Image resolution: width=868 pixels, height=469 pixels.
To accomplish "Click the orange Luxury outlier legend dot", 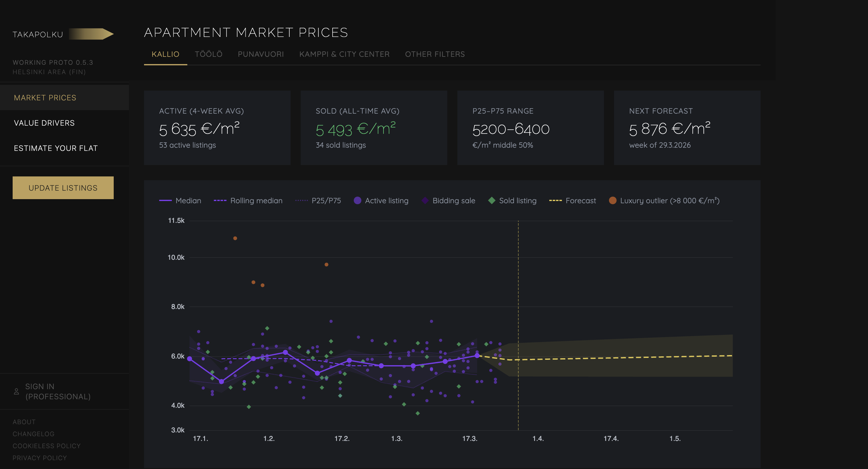I will (612, 201).
